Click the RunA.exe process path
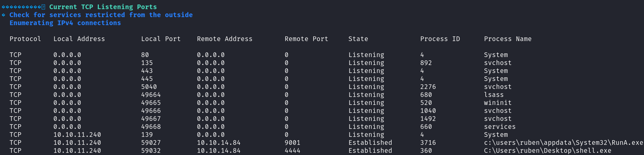Image resolution: width=644 pixels, height=155 pixels. pos(563,143)
